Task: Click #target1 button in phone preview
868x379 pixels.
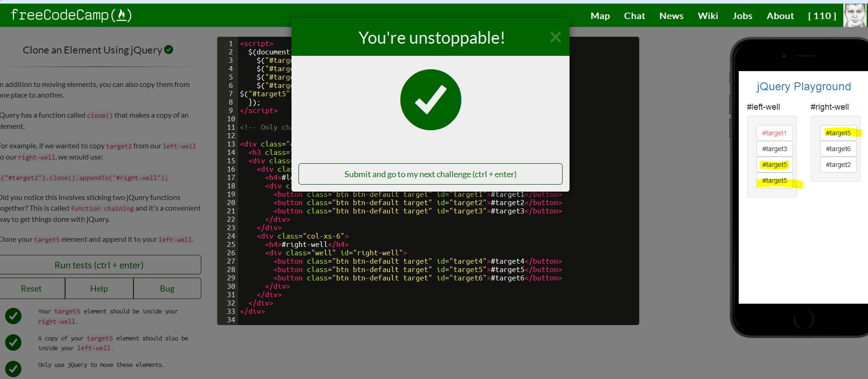Action: click(774, 133)
